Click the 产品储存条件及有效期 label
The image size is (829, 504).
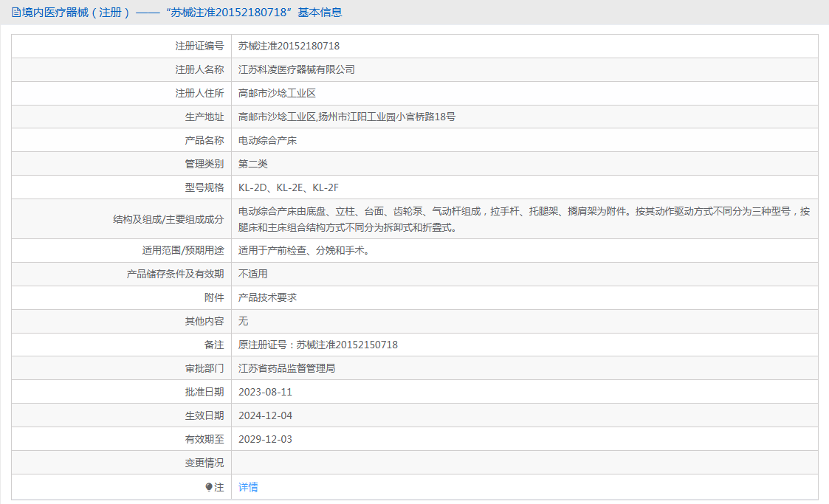click(175, 275)
